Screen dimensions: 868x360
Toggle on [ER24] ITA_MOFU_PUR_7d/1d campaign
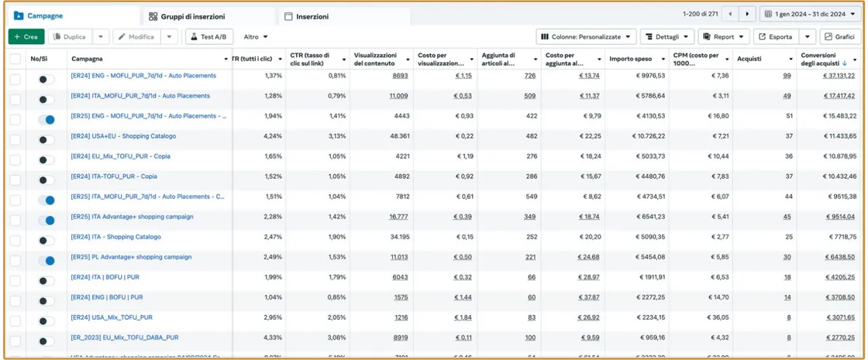46,100
